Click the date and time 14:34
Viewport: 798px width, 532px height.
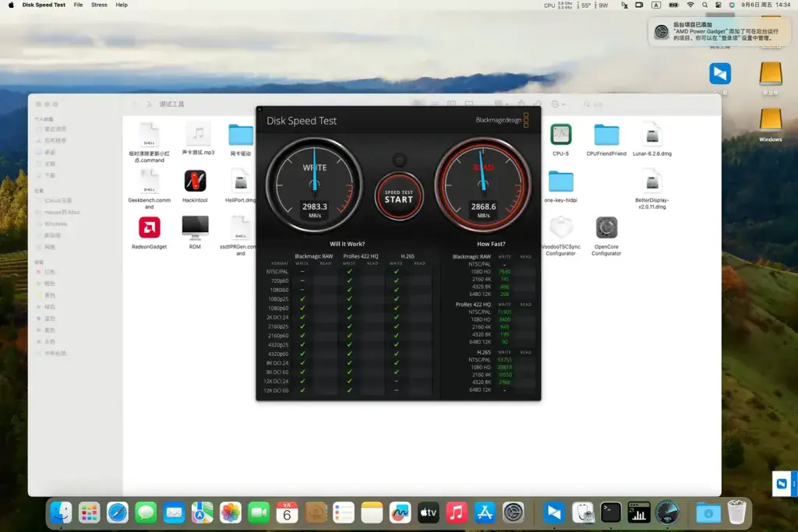[766, 5]
